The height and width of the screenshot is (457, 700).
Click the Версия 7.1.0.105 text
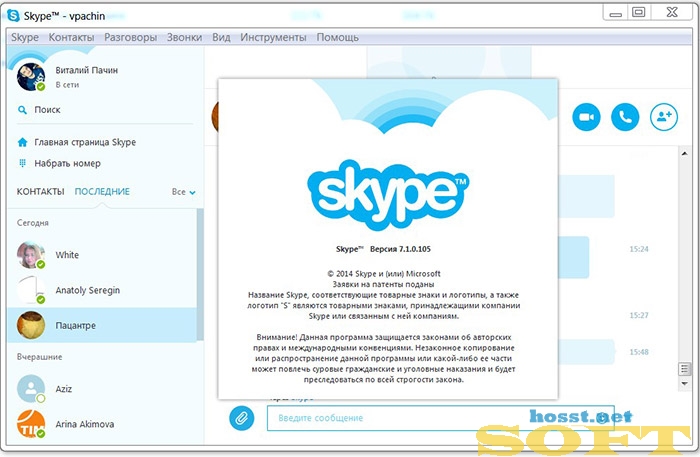pos(400,249)
